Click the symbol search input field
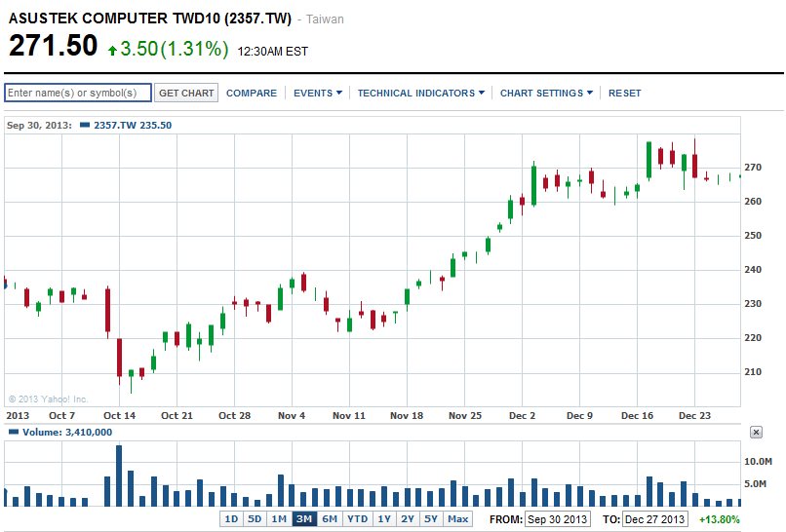This screenshot has width=786, height=532. coord(78,93)
